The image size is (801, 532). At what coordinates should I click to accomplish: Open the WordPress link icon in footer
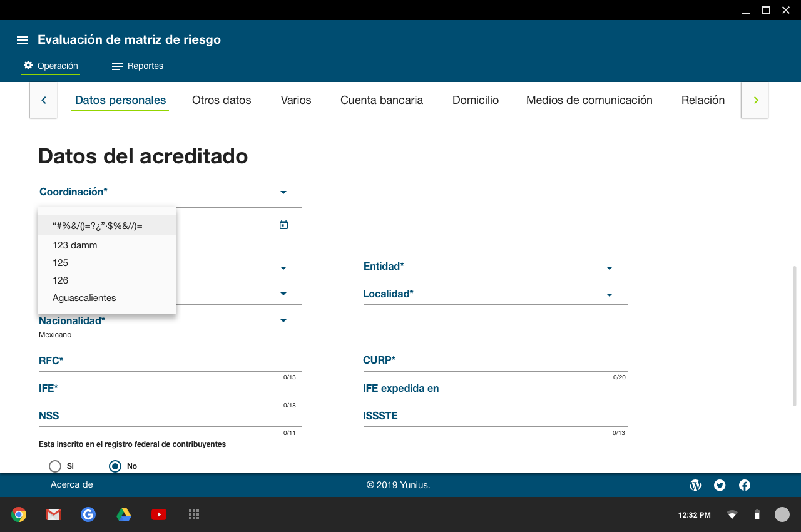click(x=695, y=485)
